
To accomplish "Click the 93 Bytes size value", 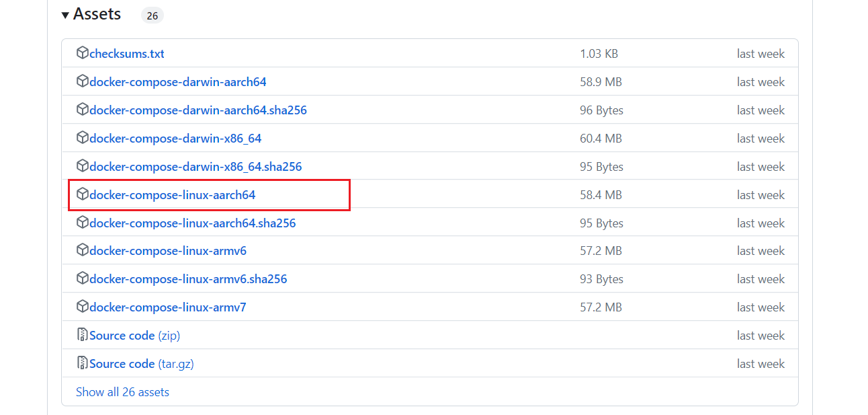I will tap(601, 279).
